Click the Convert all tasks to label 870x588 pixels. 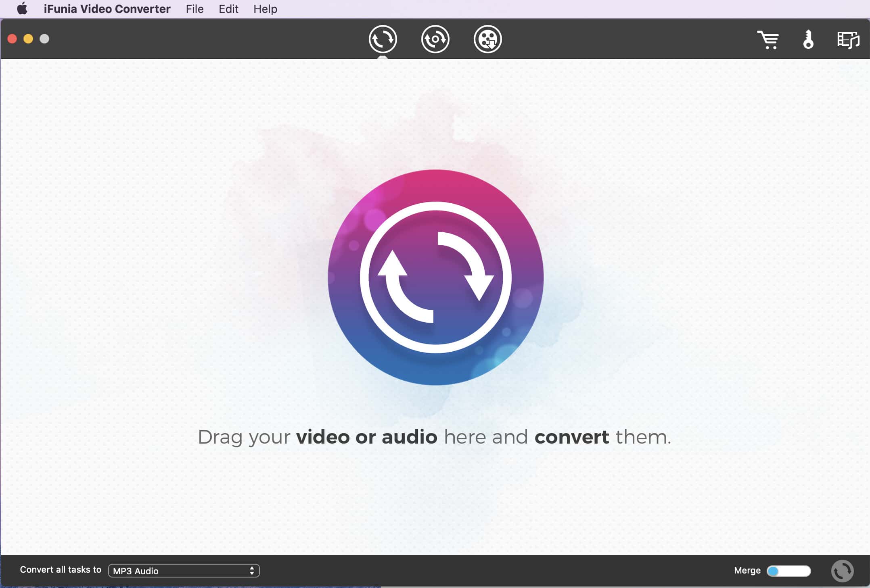[x=61, y=569]
